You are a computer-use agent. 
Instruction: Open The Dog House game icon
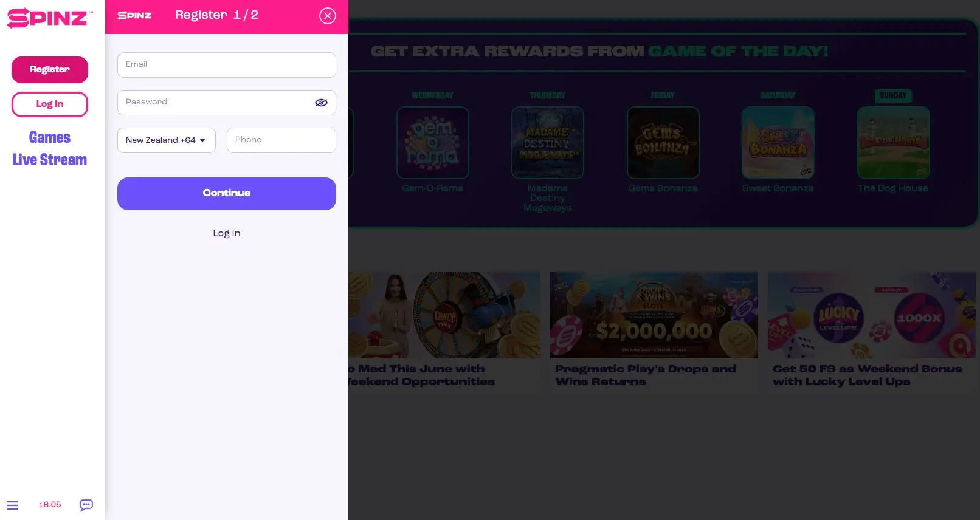tap(893, 143)
